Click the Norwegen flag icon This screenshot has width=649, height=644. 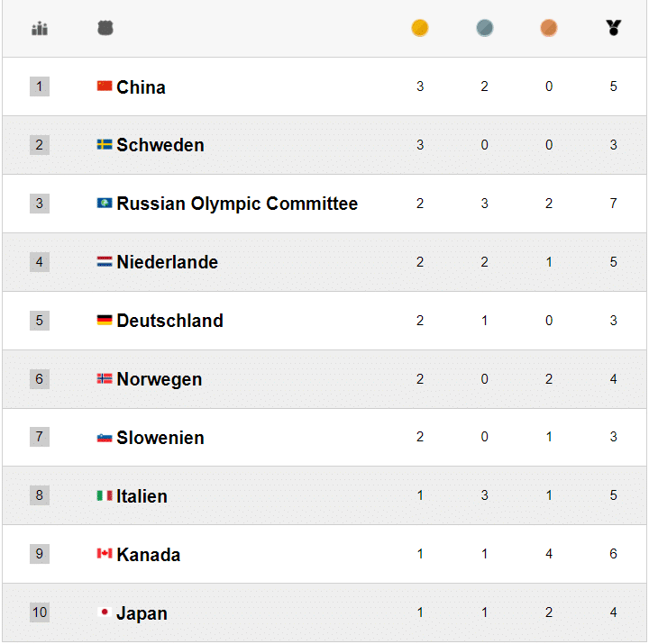[x=105, y=379]
